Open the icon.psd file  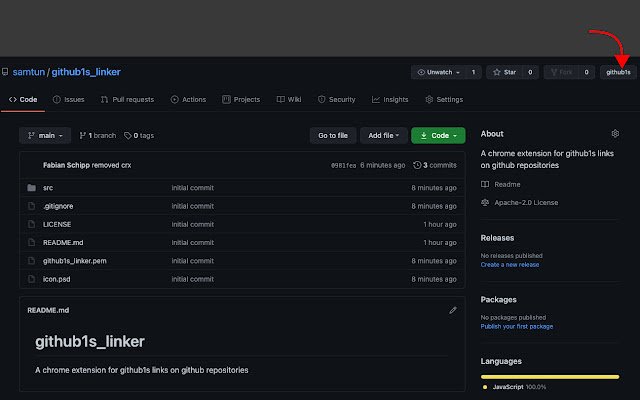coord(57,279)
